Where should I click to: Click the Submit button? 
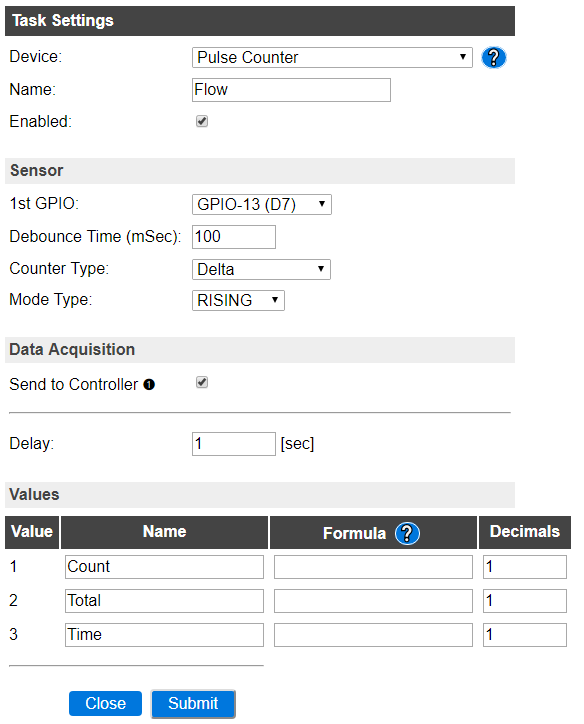click(193, 703)
